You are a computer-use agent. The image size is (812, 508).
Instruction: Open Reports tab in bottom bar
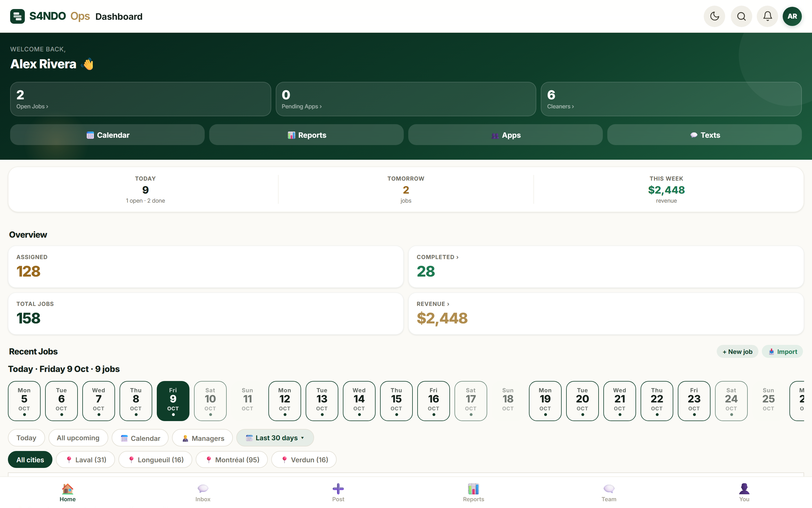click(x=473, y=492)
